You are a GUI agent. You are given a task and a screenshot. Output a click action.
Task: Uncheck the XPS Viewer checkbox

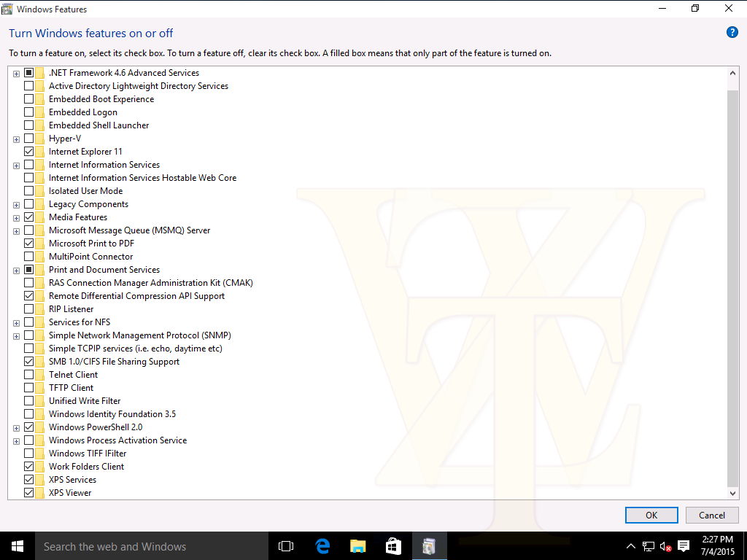pyautogui.click(x=28, y=493)
